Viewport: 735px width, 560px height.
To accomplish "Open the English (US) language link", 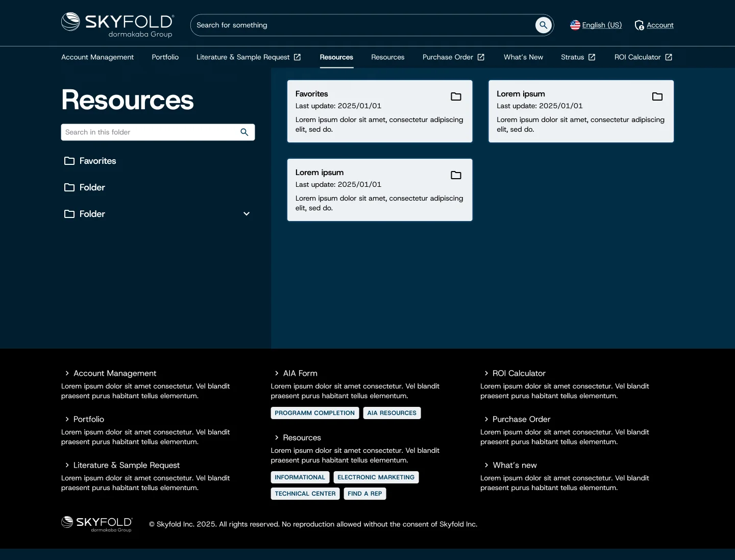I will (602, 25).
